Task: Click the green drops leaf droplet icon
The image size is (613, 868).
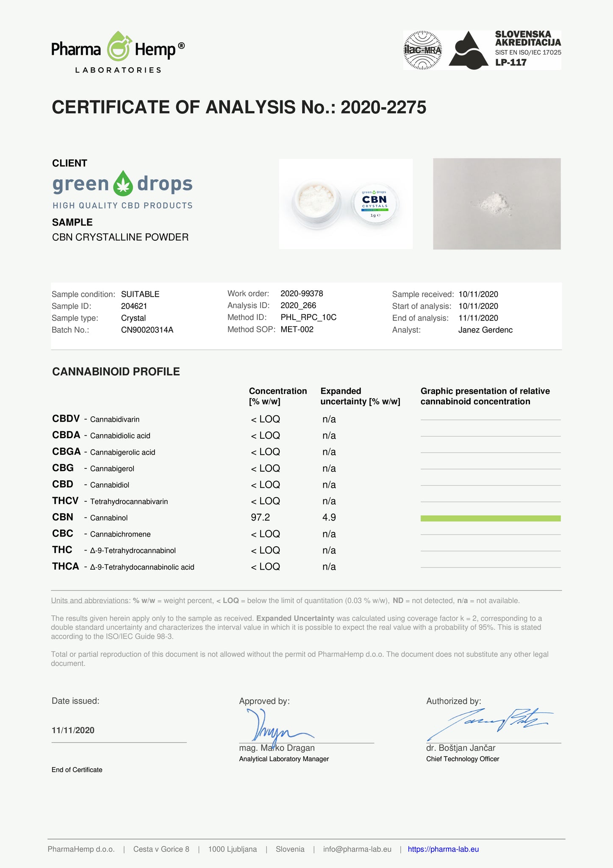Action: click(123, 184)
